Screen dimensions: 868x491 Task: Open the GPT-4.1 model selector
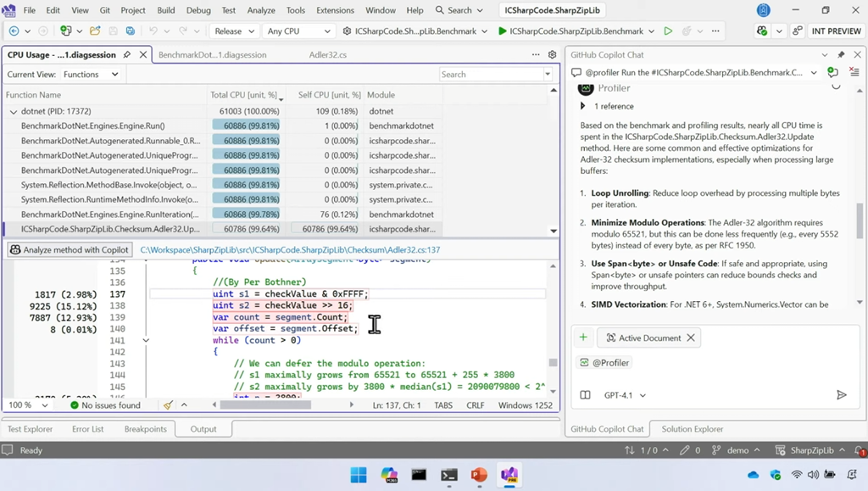(625, 395)
